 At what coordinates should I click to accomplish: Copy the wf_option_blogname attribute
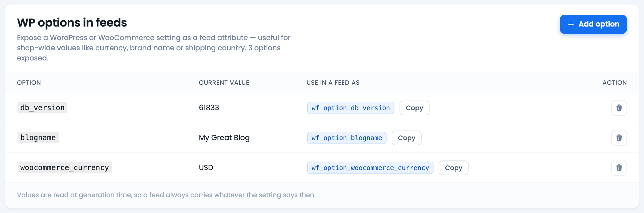(x=406, y=138)
